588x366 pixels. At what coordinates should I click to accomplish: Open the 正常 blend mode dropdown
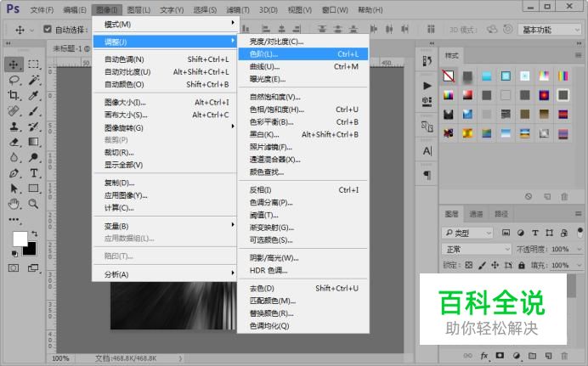click(476, 249)
